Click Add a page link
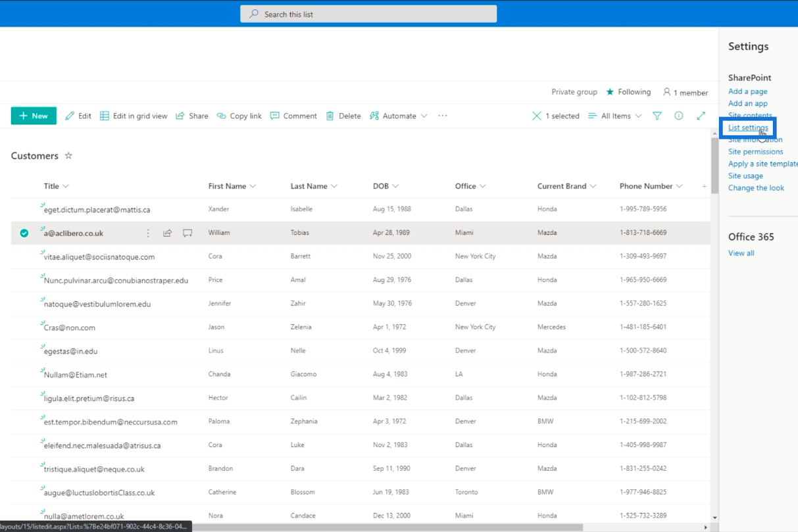 (747, 91)
